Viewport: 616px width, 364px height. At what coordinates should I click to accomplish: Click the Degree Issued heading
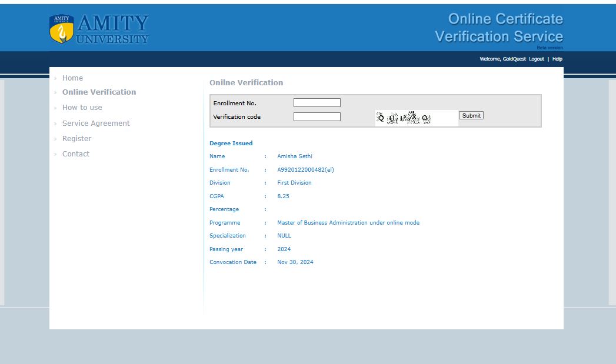[x=231, y=143]
